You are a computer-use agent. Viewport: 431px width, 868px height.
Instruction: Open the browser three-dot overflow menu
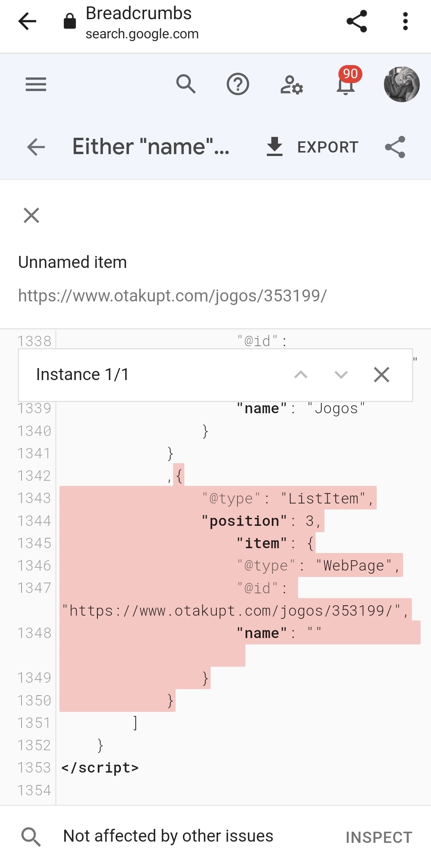pyautogui.click(x=405, y=21)
